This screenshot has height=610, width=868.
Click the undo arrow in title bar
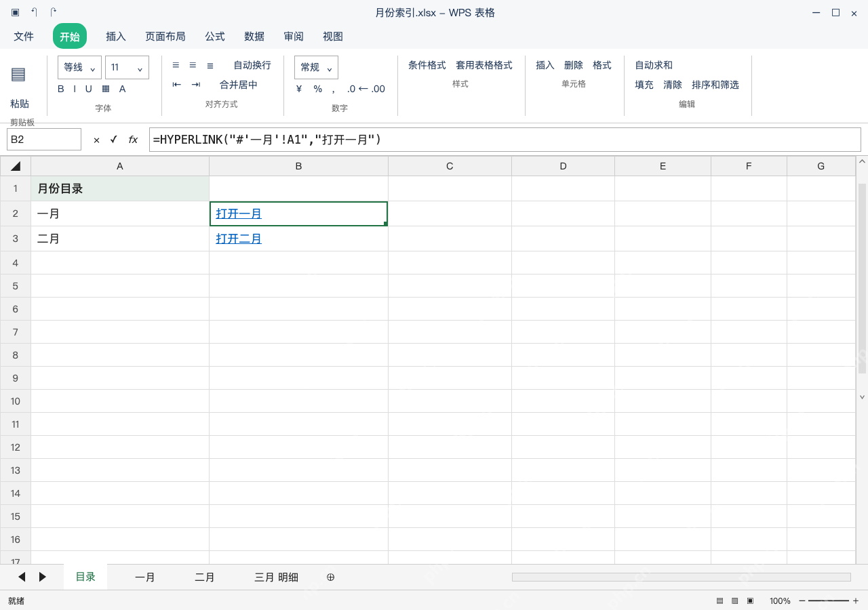pos(34,12)
